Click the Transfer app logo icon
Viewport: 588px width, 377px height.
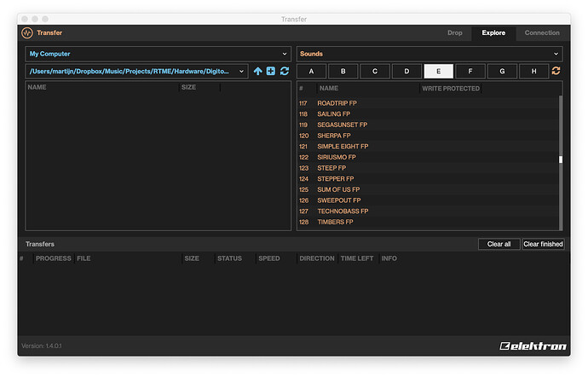(x=27, y=33)
